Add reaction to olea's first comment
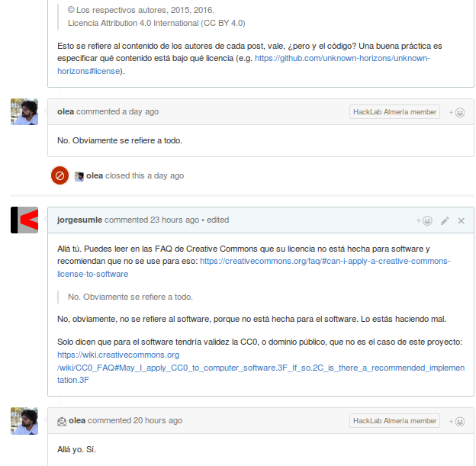This screenshot has width=476, height=466. (456, 112)
